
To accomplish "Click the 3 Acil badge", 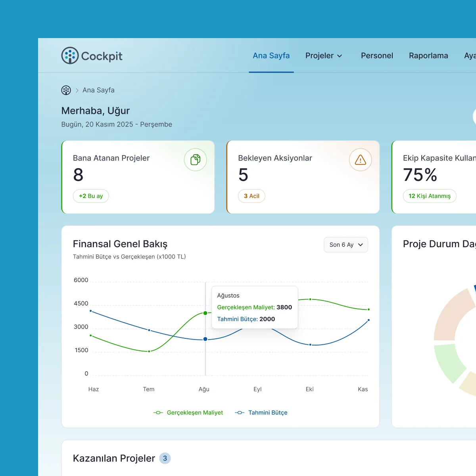I will pos(251,196).
